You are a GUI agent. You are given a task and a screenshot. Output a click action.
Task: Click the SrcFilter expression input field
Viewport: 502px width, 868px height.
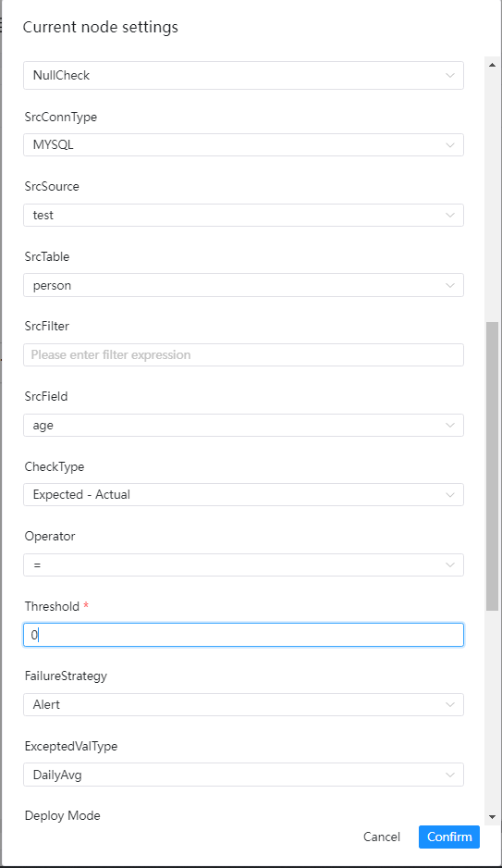coord(243,354)
